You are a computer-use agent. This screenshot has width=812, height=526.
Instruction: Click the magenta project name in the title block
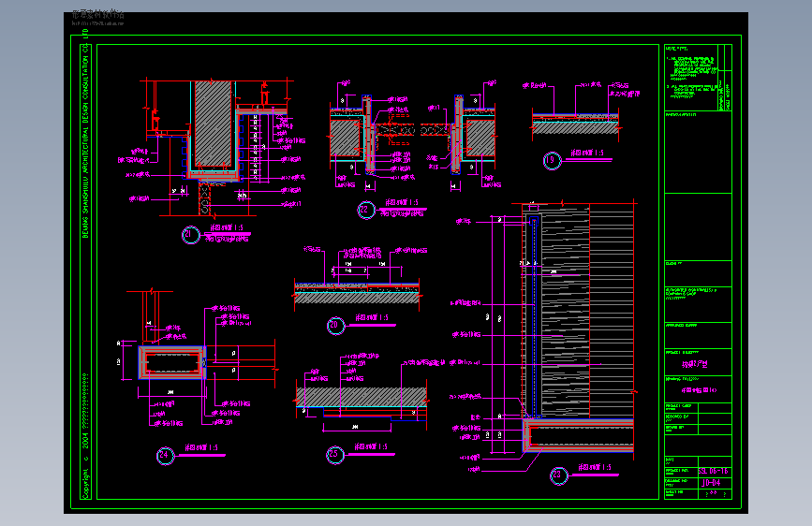click(694, 364)
